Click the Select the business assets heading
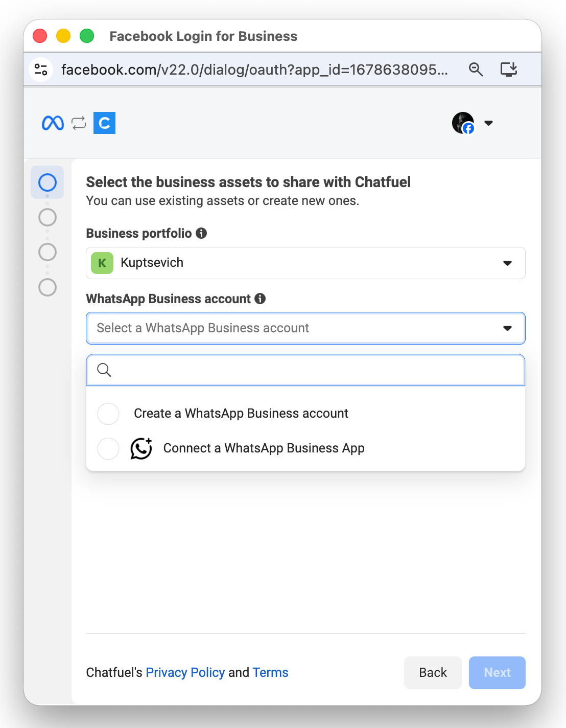 248,182
